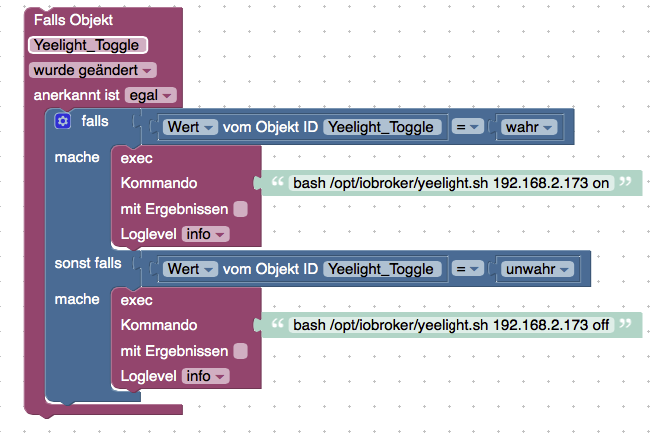
Task: Click the 'mache' label of the falls branch
Action: [77, 157]
